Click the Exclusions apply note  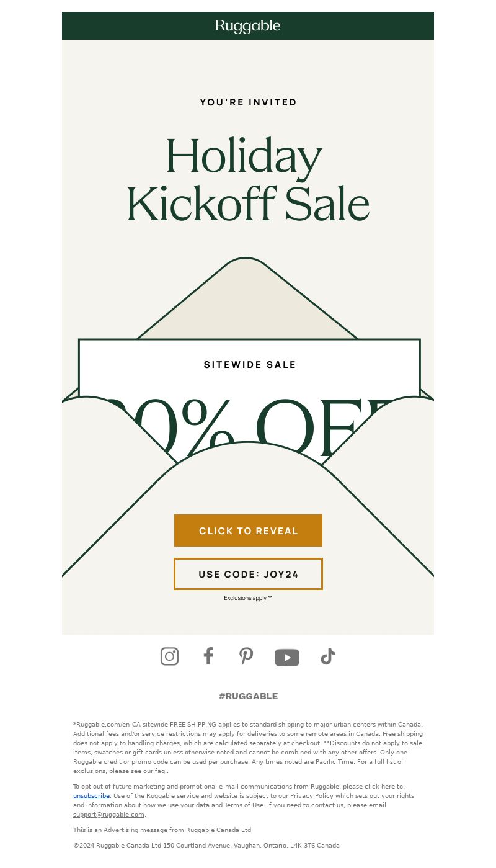click(x=248, y=598)
